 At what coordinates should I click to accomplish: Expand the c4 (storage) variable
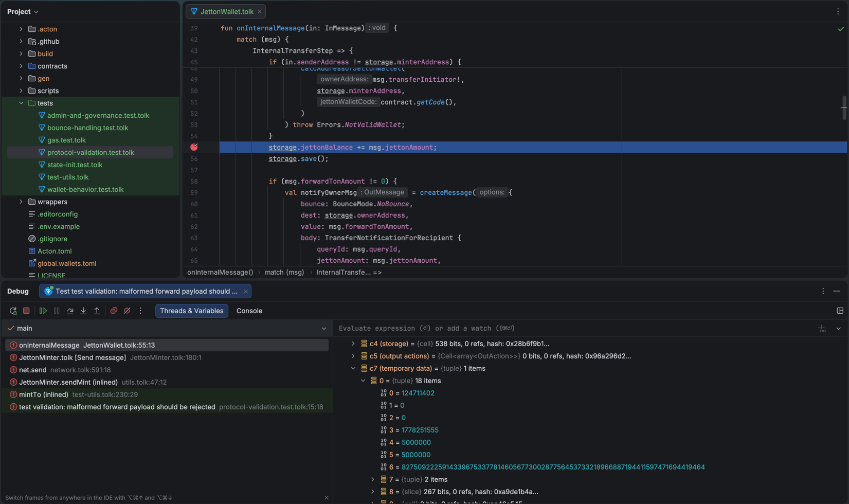pos(353,344)
